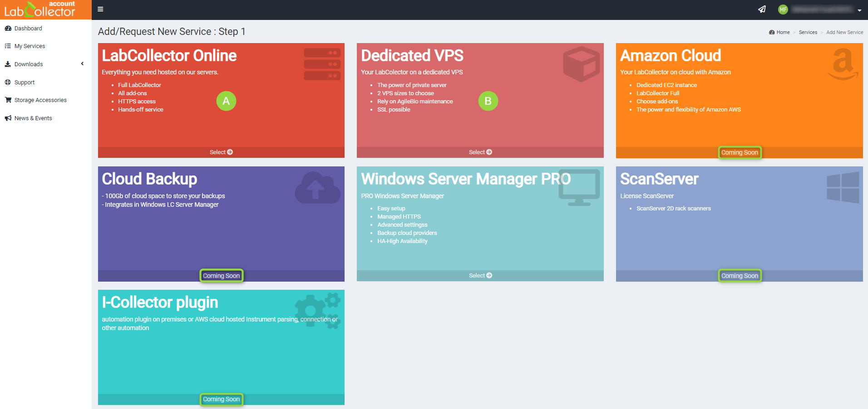Open the Support page
The width and height of the screenshot is (868, 409).
25,83
